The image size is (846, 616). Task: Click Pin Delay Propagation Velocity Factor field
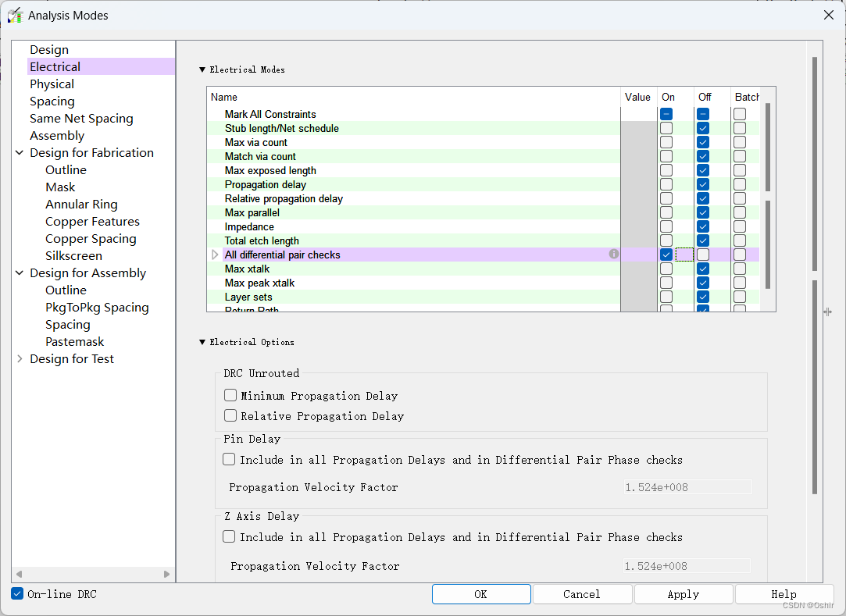click(687, 487)
